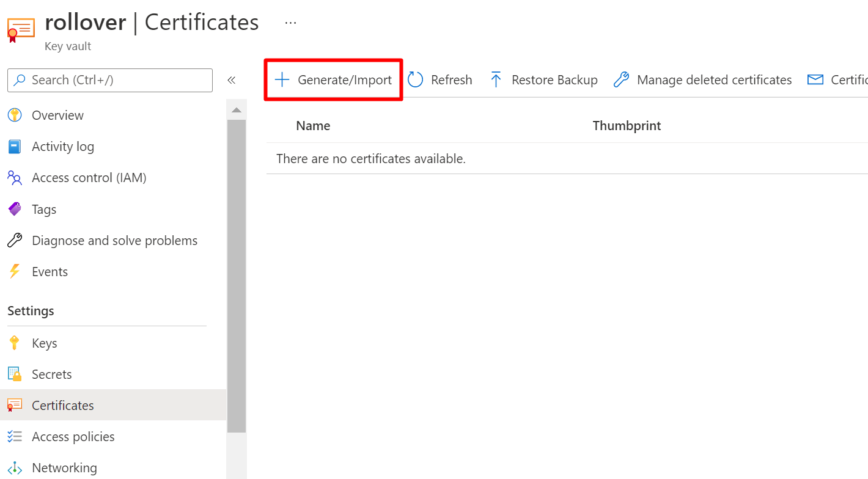This screenshot has width=868, height=479.
Task: Click the Networking sidebar icon
Action: pyautogui.click(x=14, y=467)
